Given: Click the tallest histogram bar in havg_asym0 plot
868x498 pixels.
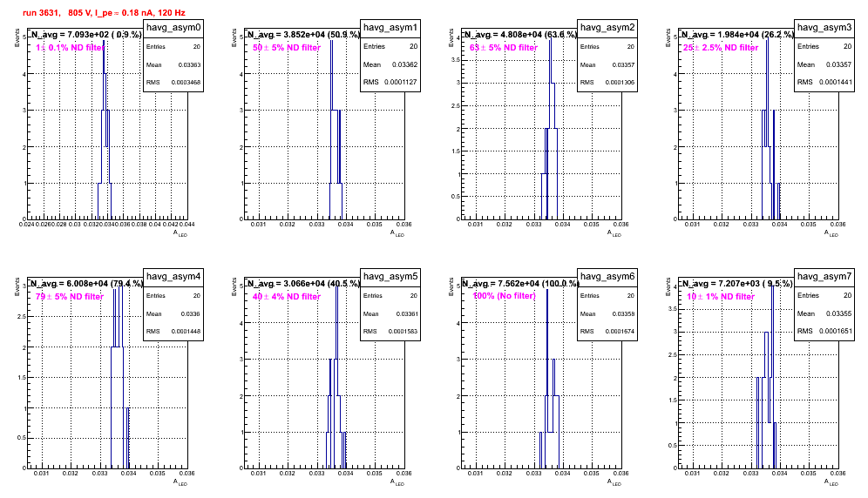Looking at the screenshot, I should click(104, 129).
